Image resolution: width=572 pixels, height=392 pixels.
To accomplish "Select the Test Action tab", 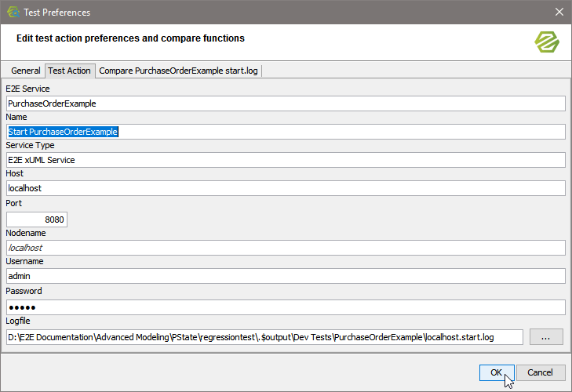I will [69, 71].
